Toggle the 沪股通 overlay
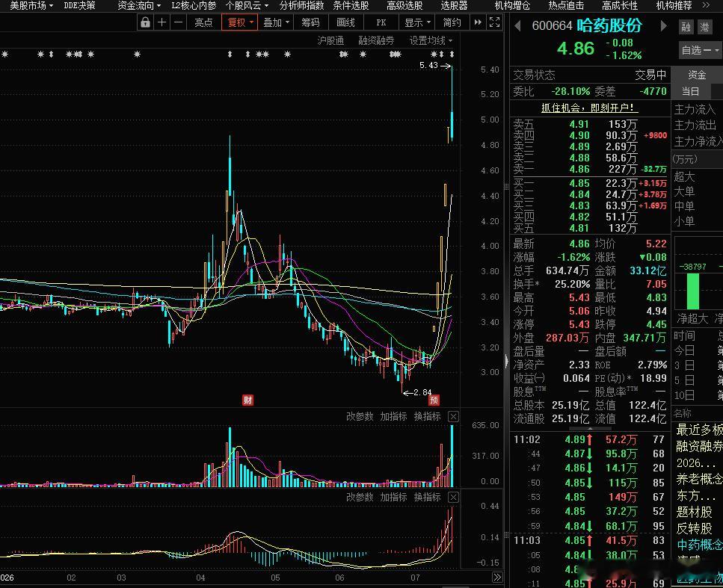 click(330, 40)
